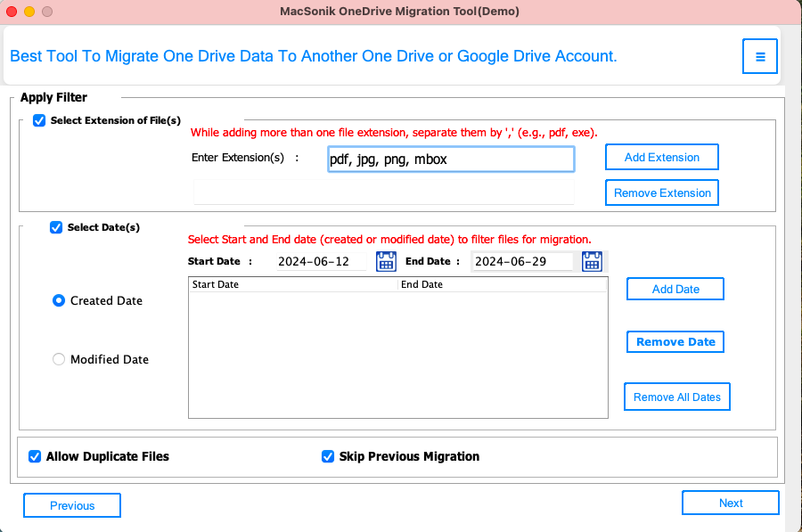Click the Remove Extension button
The height and width of the screenshot is (532, 802).
coord(662,192)
